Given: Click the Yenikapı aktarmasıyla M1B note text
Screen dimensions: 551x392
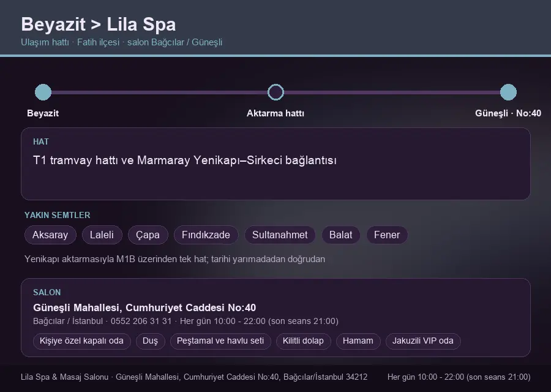Looking at the screenshot, I should 174,259.
